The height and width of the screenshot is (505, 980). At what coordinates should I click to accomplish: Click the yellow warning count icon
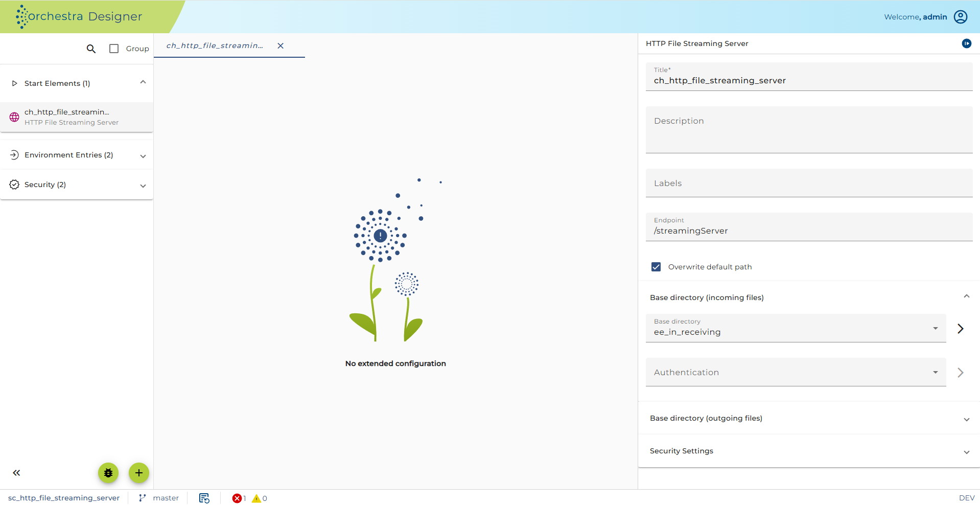pos(256,498)
